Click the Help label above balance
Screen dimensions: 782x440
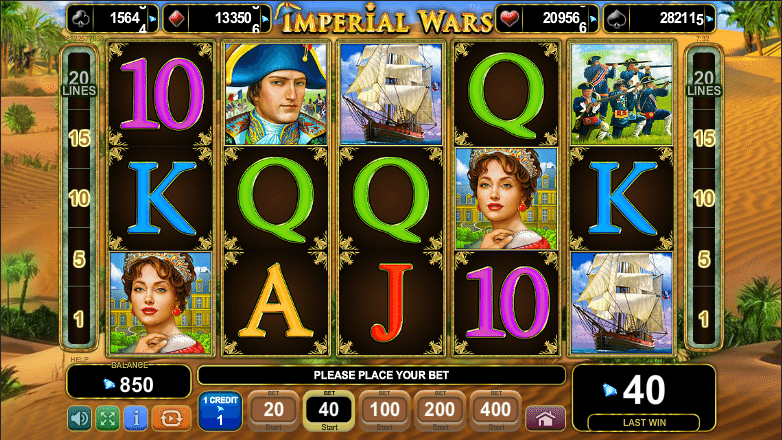pos(79,359)
